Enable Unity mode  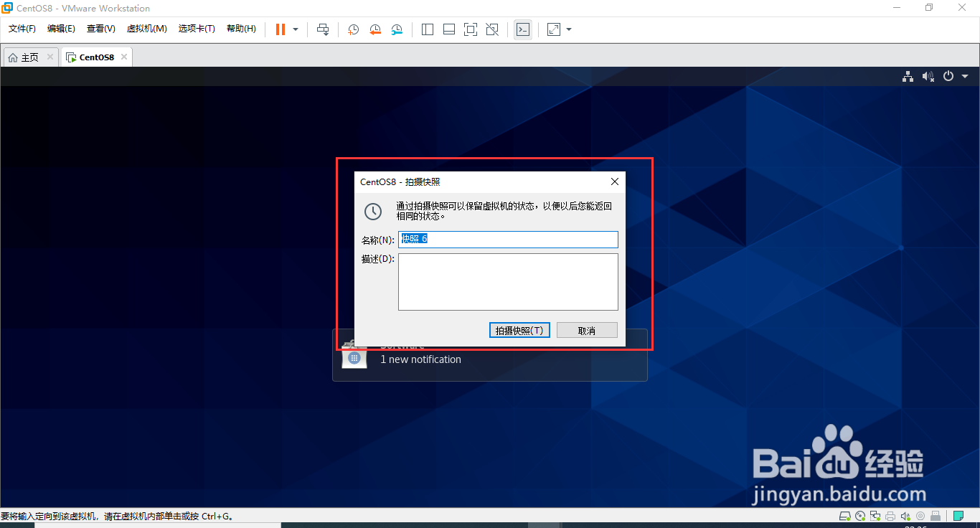click(492, 29)
